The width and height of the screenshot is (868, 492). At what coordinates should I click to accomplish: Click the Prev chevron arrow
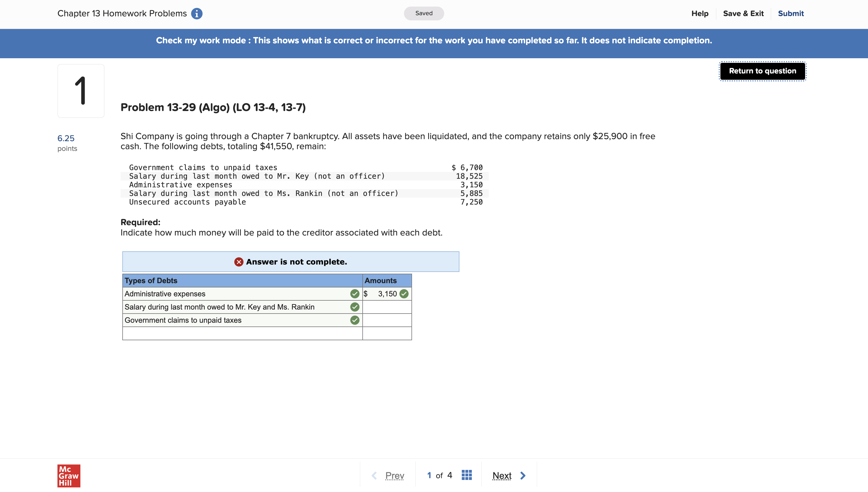374,475
